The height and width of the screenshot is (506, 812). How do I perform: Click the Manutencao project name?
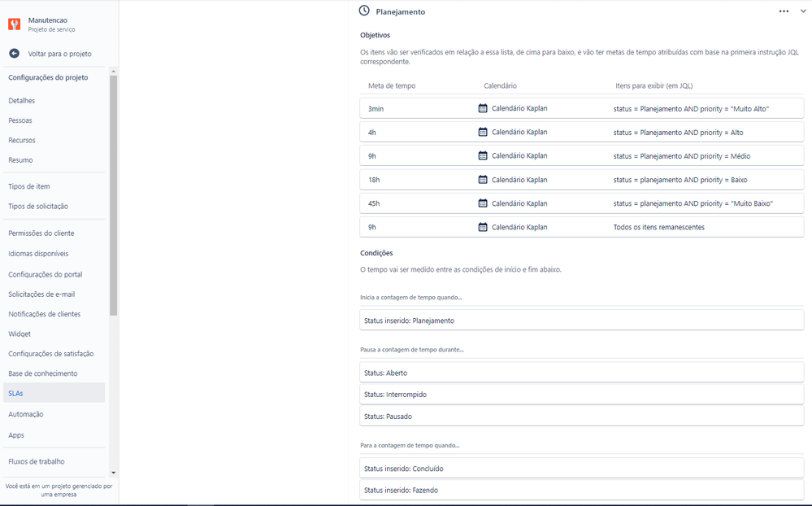click(x=48, y=20)
